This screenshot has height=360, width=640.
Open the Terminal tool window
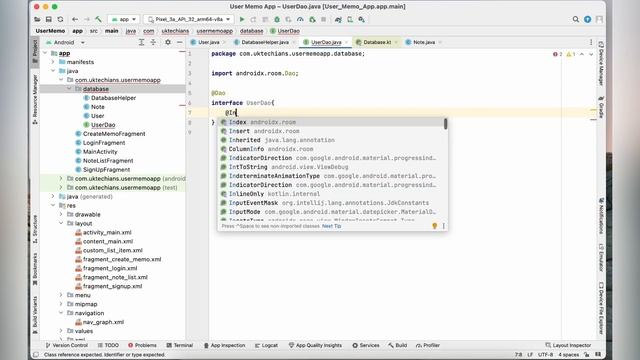(x=180, y=345)
